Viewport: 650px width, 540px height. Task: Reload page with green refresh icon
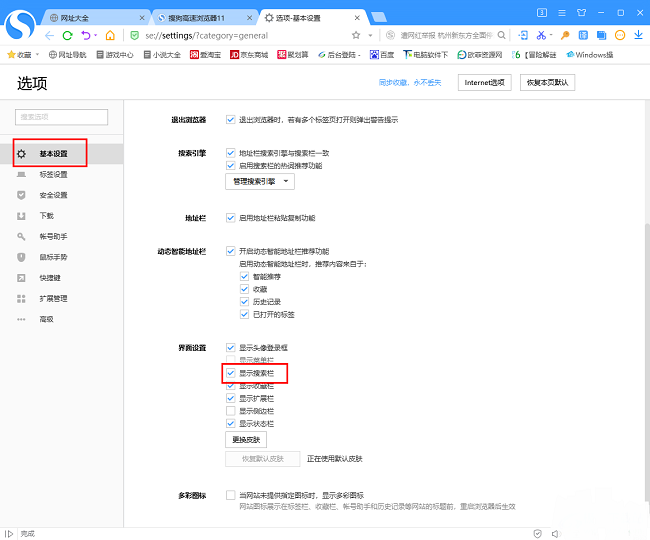click(67, 36)
